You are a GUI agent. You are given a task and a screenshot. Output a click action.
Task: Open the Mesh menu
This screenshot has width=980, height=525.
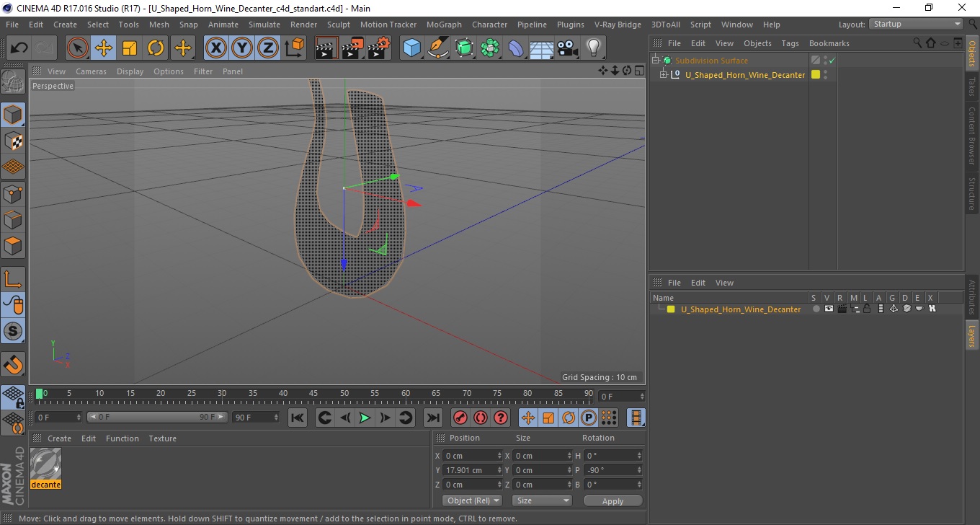[159, 25]
